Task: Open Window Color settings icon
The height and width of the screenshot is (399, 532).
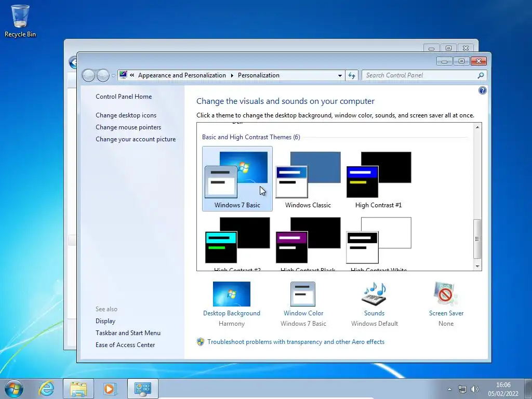Action: coord(303,294)
